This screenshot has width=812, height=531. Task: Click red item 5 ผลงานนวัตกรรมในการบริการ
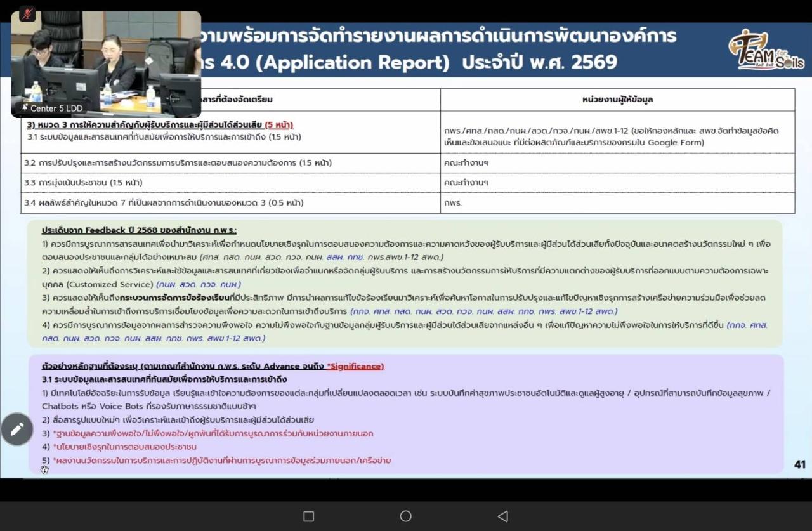point(216,461)
